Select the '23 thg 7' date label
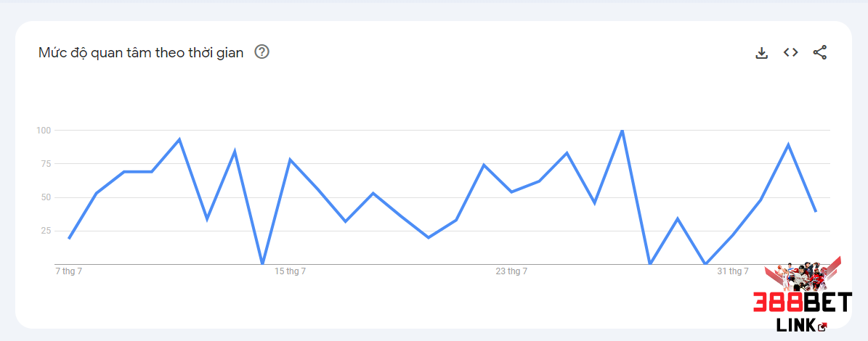868x341 pixels. [511, 271]
